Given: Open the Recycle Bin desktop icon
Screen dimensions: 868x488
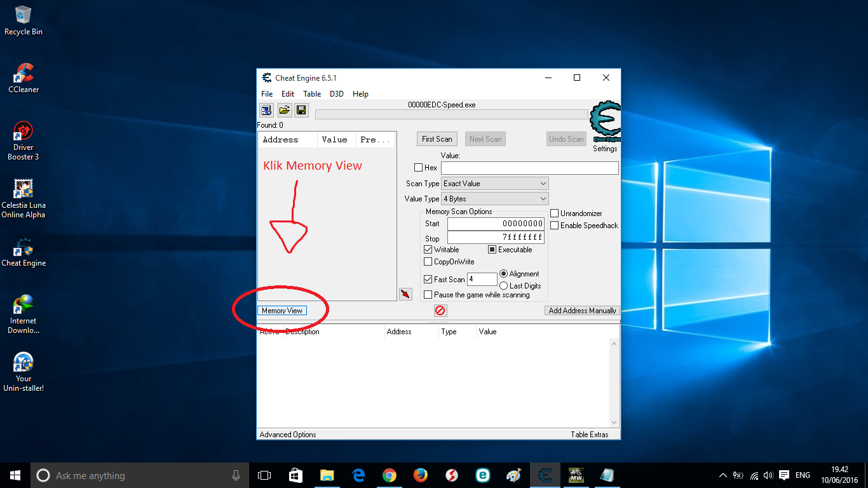Looking at the screenshot, I should (x=24, y=21).
